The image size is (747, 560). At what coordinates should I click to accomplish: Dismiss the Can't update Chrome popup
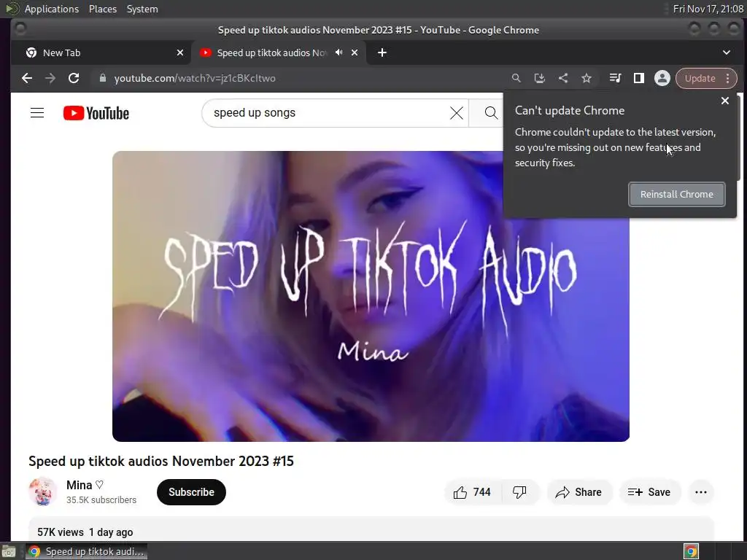pyautogui.click(x=725, y=101)
